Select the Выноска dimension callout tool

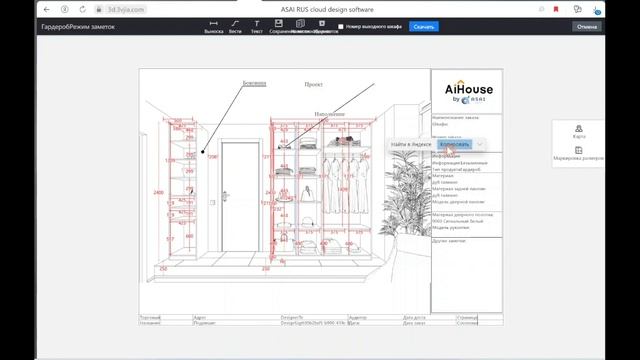[x=213, y=27]
